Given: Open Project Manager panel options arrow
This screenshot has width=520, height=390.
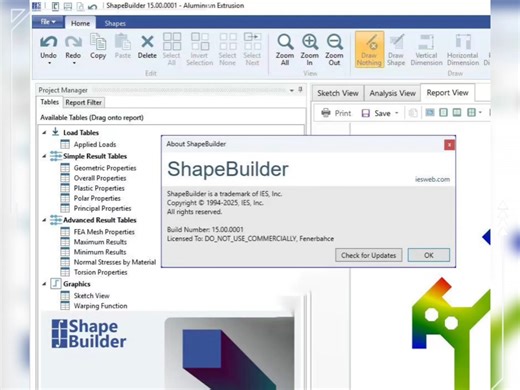Looking at the screenshot, I should [x=292, y=90].
